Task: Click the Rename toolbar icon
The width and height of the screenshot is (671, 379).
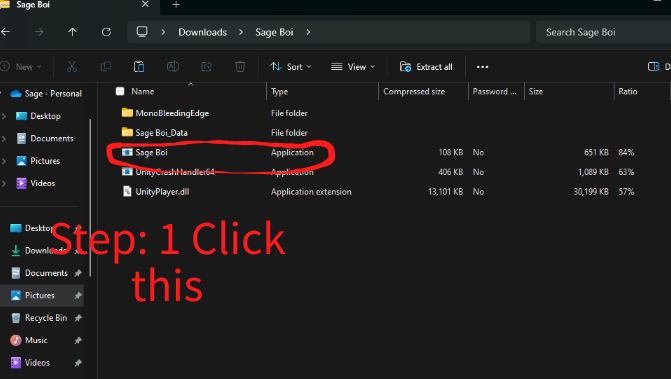Action: point(173,66)
